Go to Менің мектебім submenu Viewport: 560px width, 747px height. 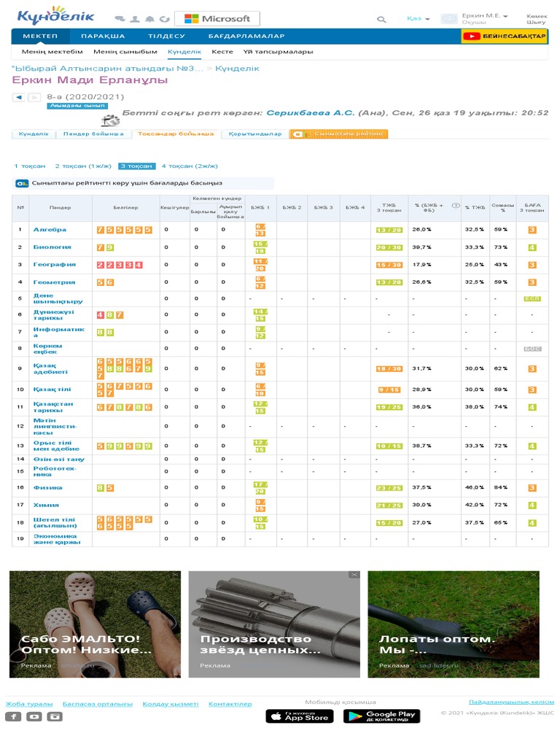pos(52,52)
